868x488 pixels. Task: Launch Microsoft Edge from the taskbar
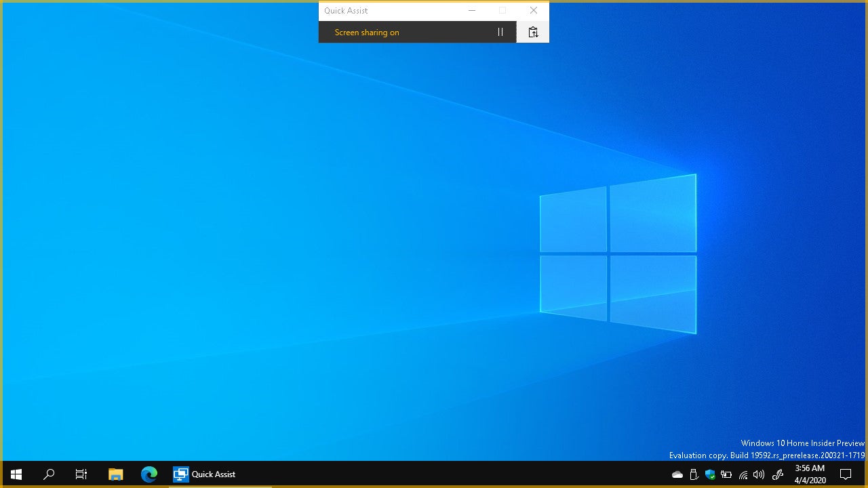coord(149,474)
